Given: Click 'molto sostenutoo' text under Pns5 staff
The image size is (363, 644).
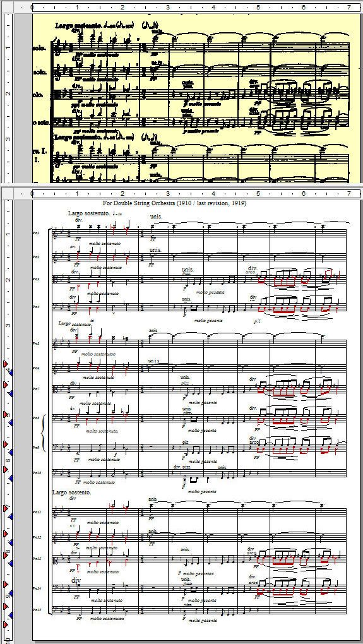Looking at the screenshot, I should (x=98, y=354).
